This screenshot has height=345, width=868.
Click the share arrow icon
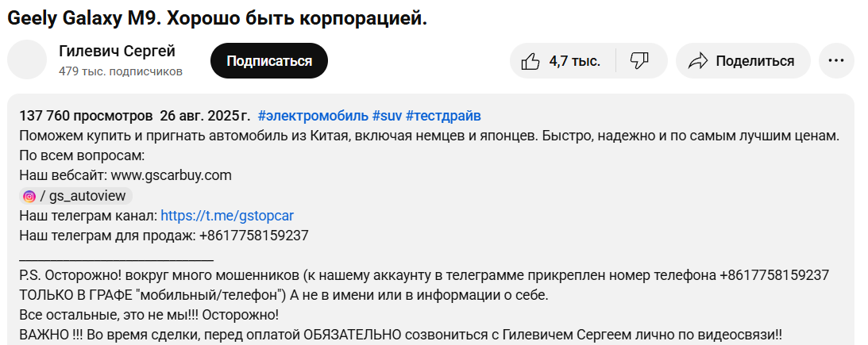[x=698, y=61]
